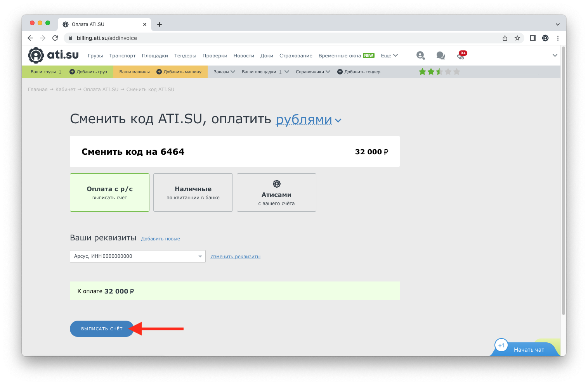Open the Транспорт menu
588x385 pixels.
point(122,55)
